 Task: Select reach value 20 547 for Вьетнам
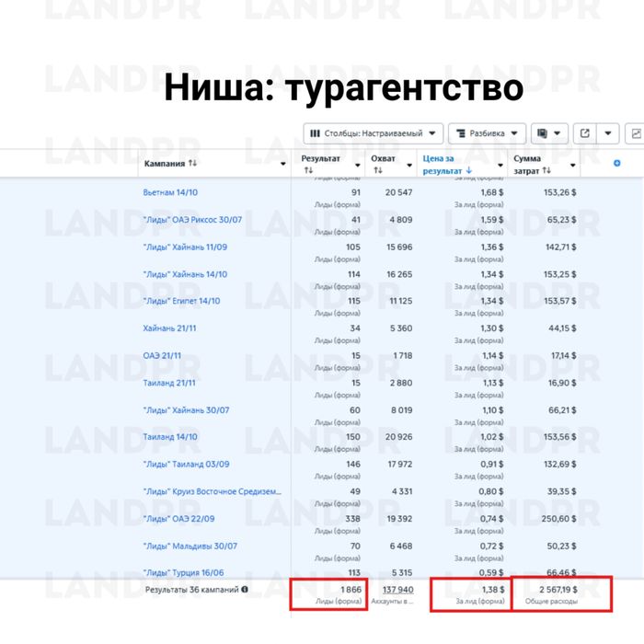398,192
